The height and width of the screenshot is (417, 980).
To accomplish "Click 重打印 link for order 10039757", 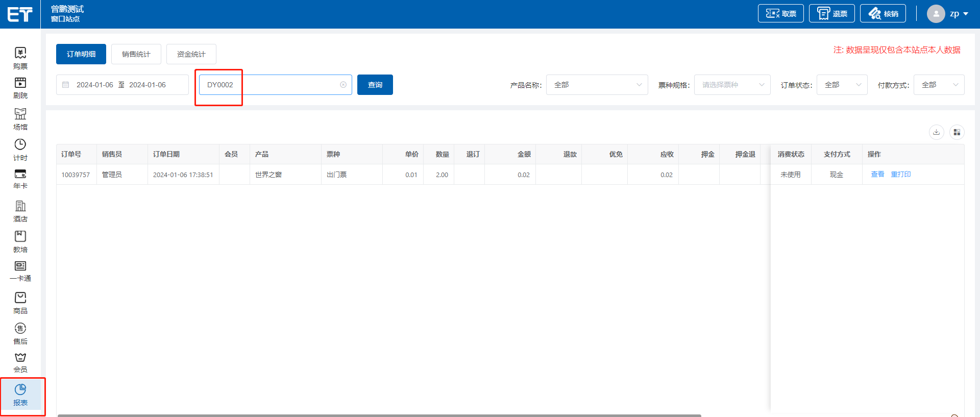I will [900, 175].
